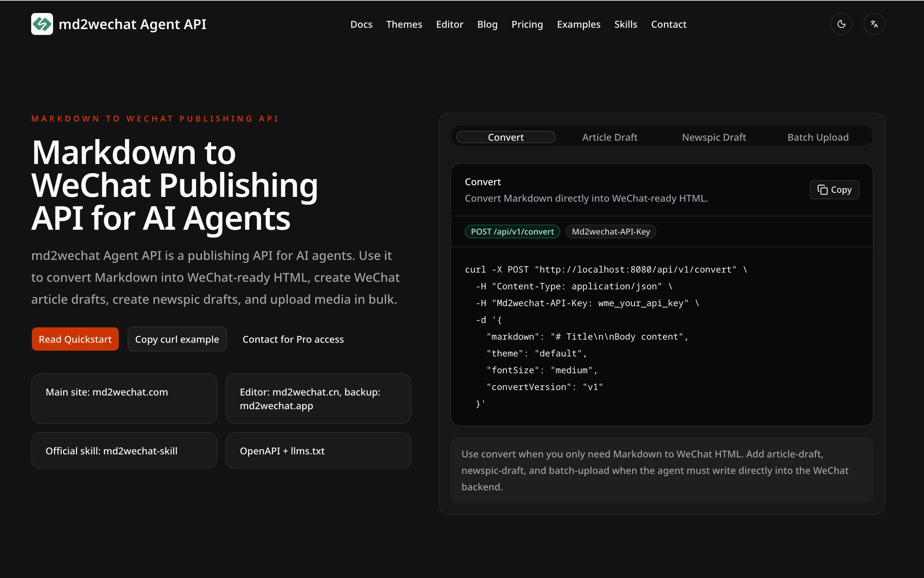Open the Main site md2wechat.com card
924x578 pixels.
click(x=124, y=398)
